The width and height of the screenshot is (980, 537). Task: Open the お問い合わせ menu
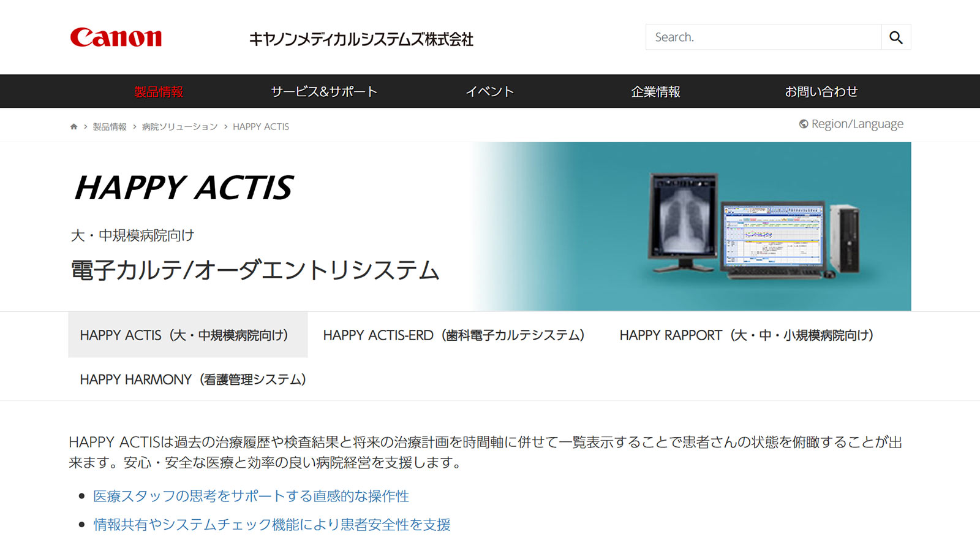click(x=821, y=91)
